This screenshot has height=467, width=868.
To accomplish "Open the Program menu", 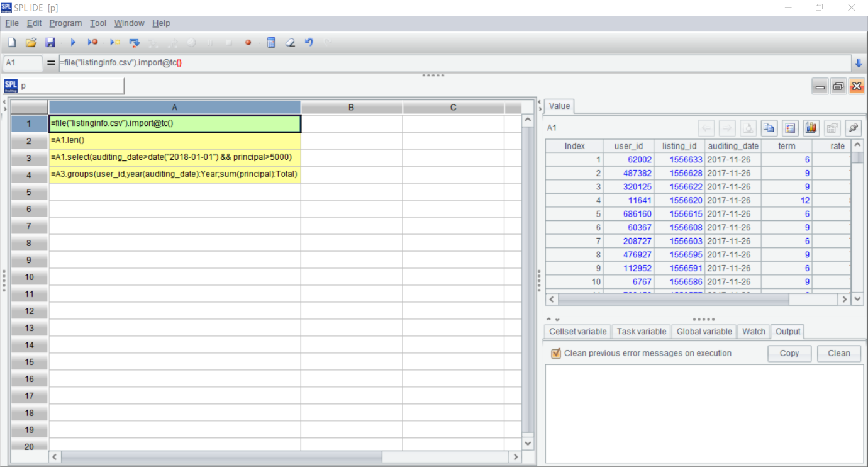I will 65,23.
